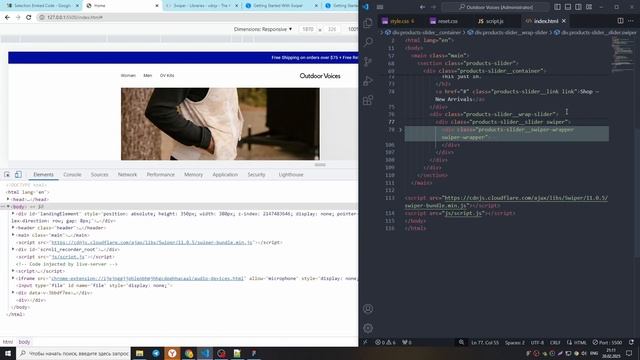Show errors and warnings from the status bar
Viewport: 640px width, 360px height.
click(x=385, y=342)
